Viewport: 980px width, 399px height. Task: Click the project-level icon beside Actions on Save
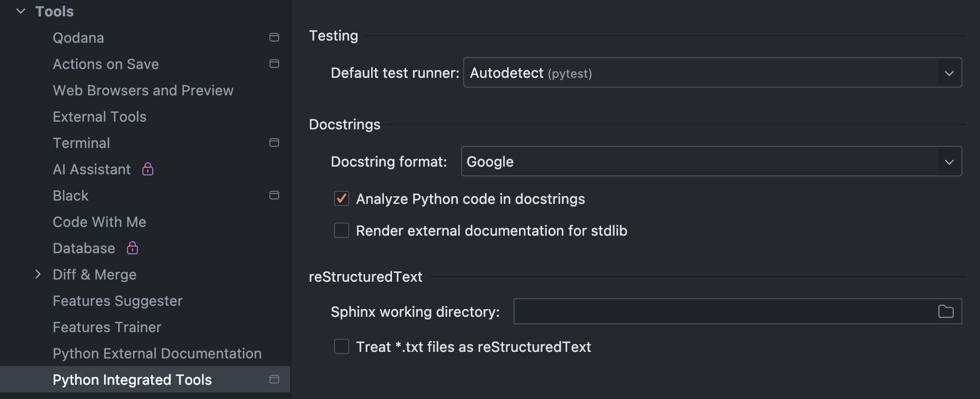274,64
